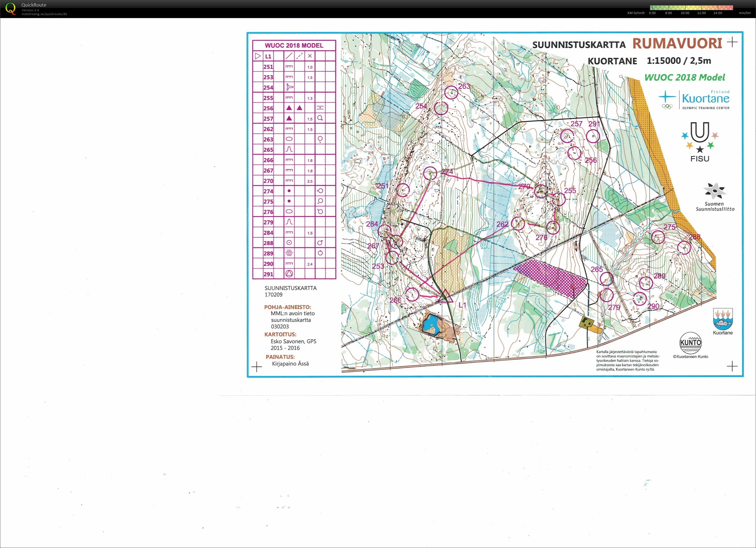Screen dimensions: 756x548
Task: Click the QuickRoute Q logo
Action: pos(10,8)
